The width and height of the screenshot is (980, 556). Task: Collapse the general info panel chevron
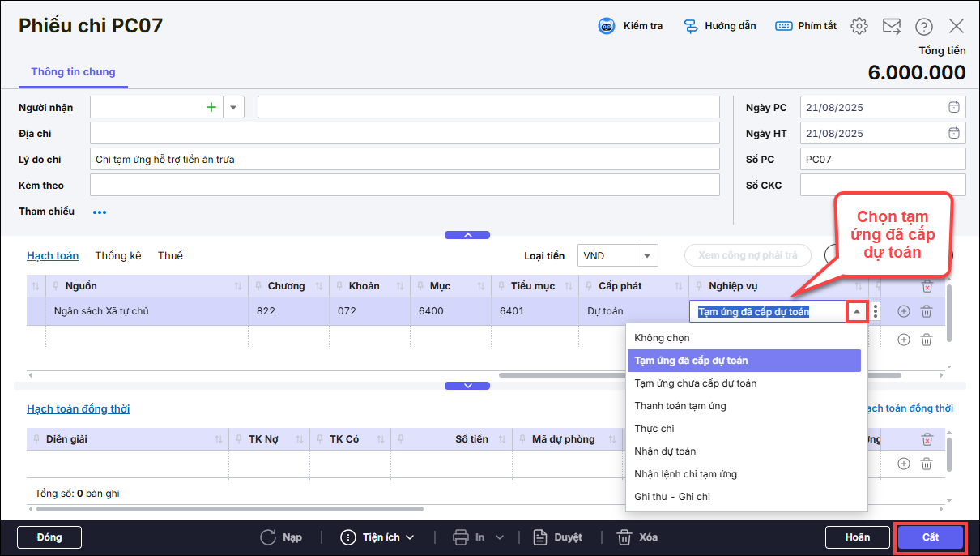tap(467, 235)
